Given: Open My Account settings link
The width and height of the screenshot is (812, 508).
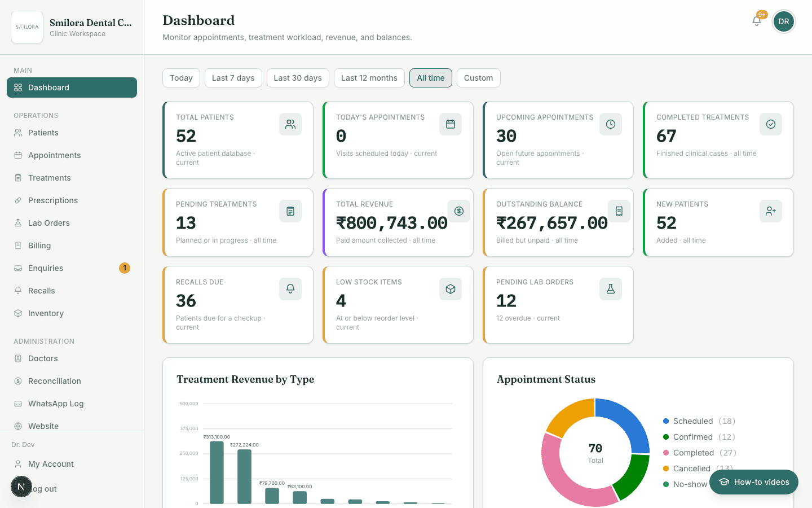Looking at the screenshot, I should (x=72, y=464).
